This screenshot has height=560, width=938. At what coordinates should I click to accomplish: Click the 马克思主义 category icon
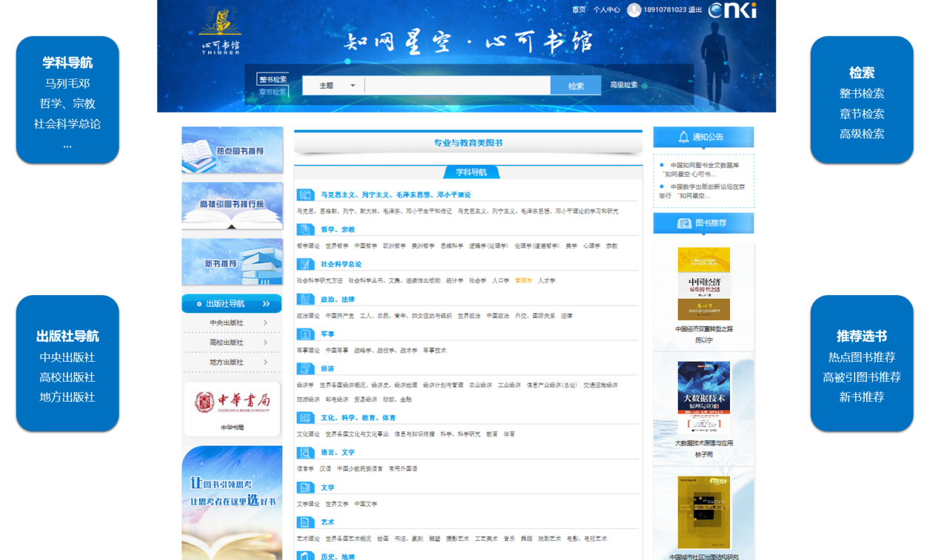click(306, 195)
